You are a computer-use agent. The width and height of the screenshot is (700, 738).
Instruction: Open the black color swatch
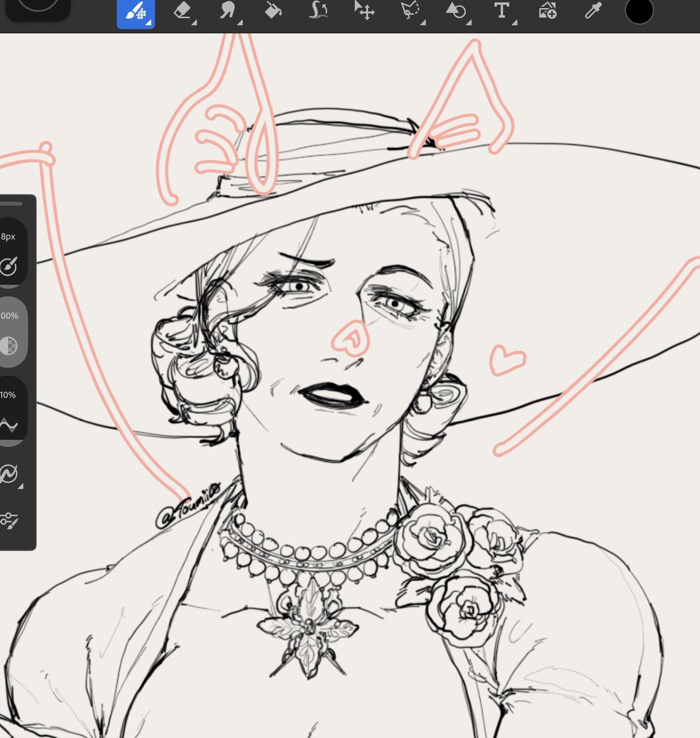click(639, 10)
